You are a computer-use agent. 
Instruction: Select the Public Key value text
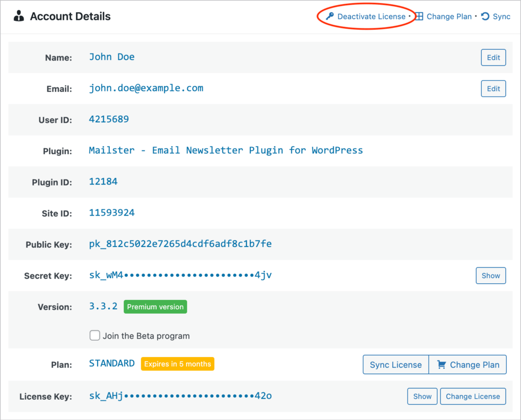coord(180,244)
